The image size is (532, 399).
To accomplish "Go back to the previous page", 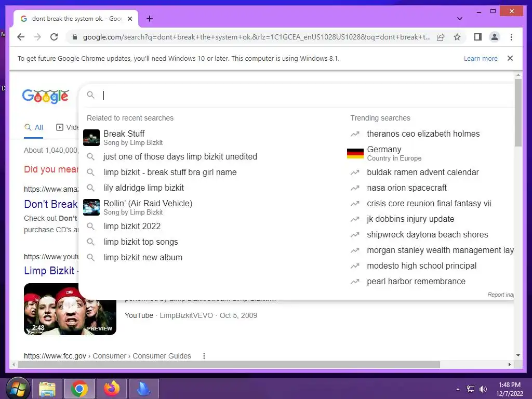I will tap(21, 37).
